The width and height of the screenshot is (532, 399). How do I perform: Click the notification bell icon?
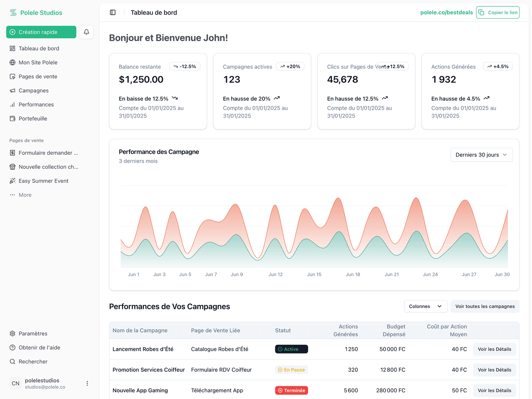86,32
